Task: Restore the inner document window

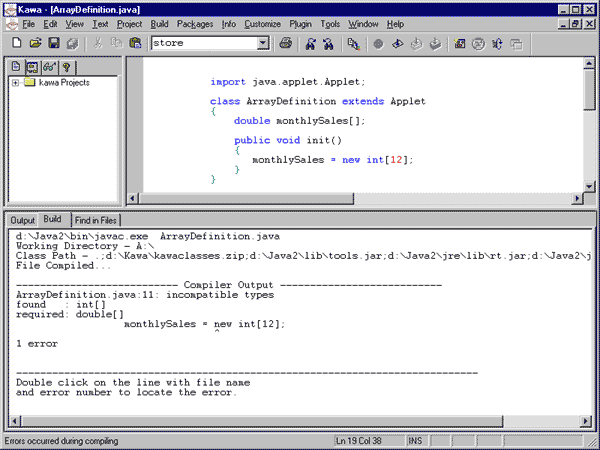Action: coord(576,24)
